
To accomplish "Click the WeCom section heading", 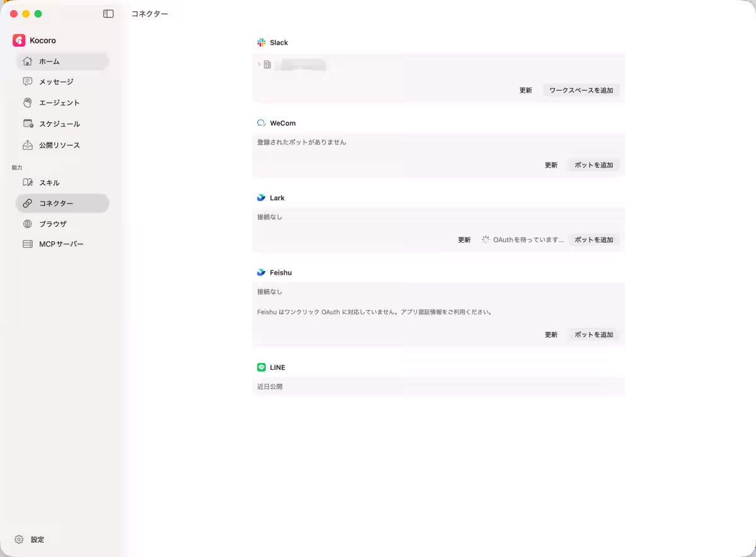I will click(283, 123).
